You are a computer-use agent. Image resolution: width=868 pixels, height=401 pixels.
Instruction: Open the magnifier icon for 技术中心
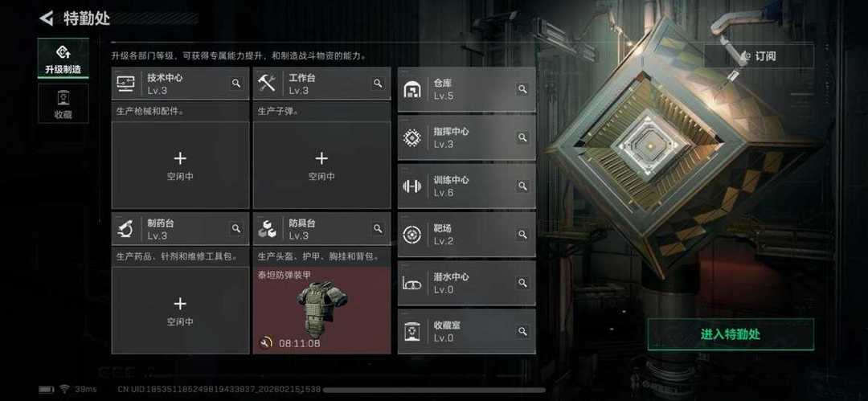point(236,83)
